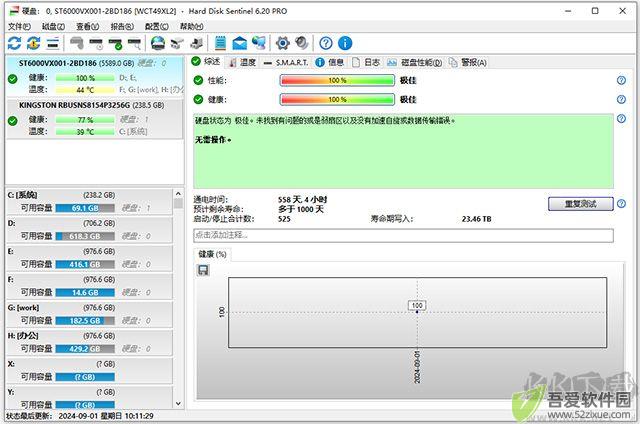Viewport: 640px width, 424px height.
Task: Click the 无需操作 text in status box
Action: point(213,140)
